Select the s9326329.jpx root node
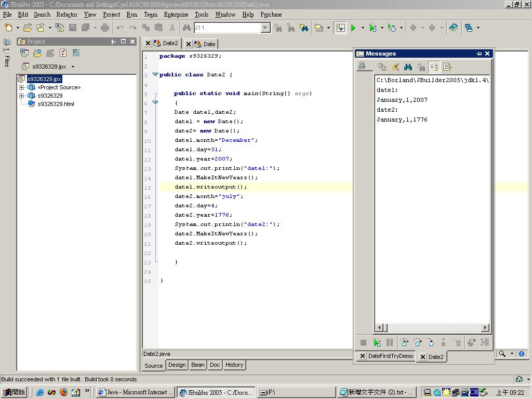Image resolution: width=532 pixels, height=399 pixels. [44, 79]
